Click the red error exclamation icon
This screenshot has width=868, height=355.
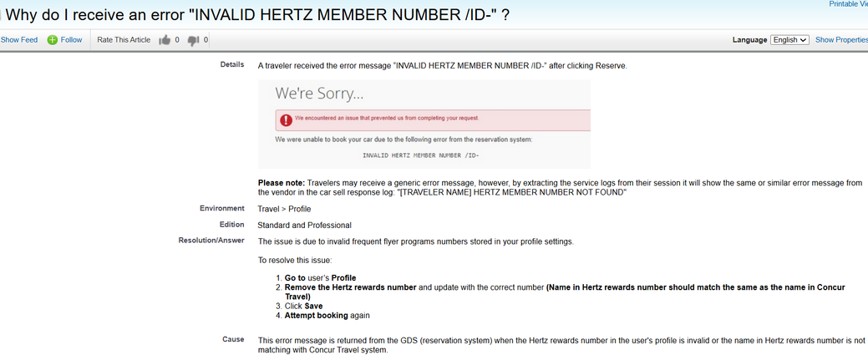pos(286,119)
